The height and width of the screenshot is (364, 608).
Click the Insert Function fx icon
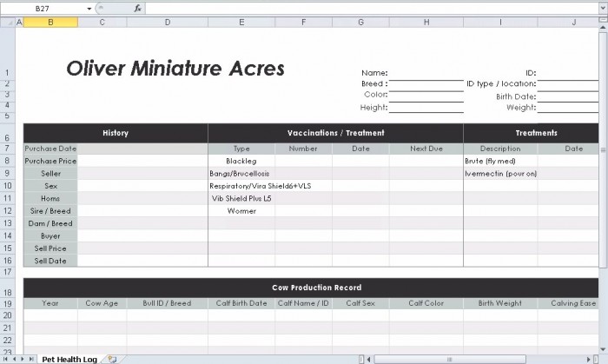pos(137,8)
